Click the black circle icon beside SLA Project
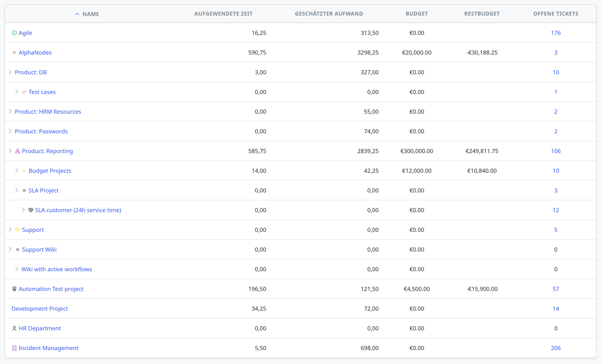Image resolution: width=601 pixels, height=364 pixels. point(24,190)
